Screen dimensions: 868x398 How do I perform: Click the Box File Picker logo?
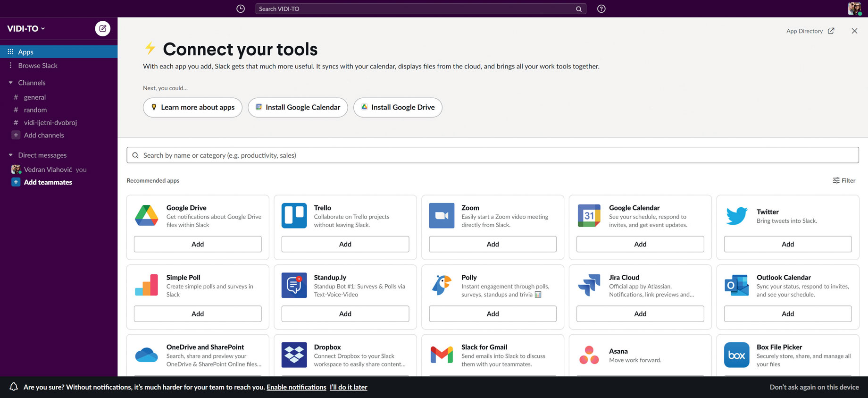(737, 355)
